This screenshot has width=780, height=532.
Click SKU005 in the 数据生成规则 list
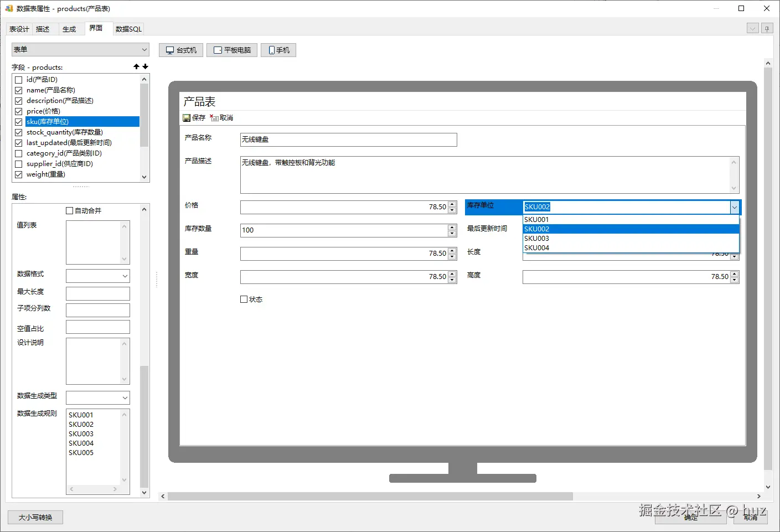(81, 453)
